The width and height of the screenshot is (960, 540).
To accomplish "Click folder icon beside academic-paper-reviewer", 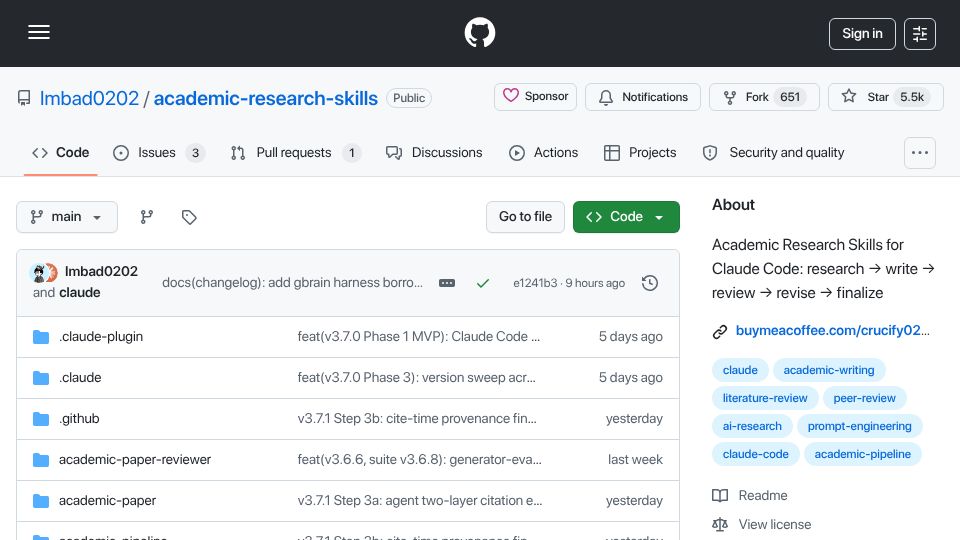I will 41,460.
